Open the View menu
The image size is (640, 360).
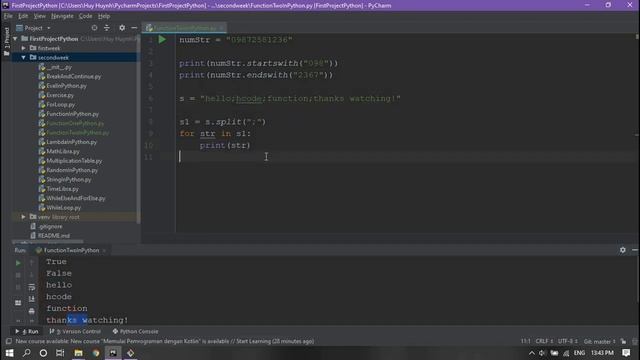coord(40,16)
